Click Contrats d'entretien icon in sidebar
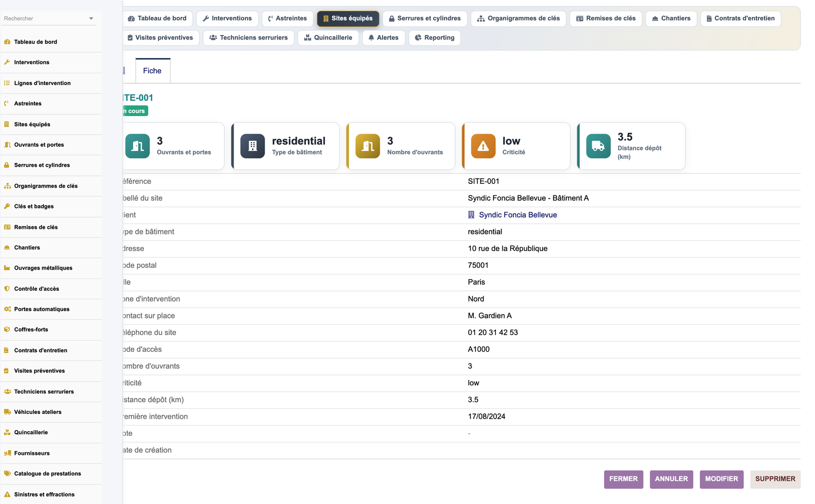 tap(7, 350)
